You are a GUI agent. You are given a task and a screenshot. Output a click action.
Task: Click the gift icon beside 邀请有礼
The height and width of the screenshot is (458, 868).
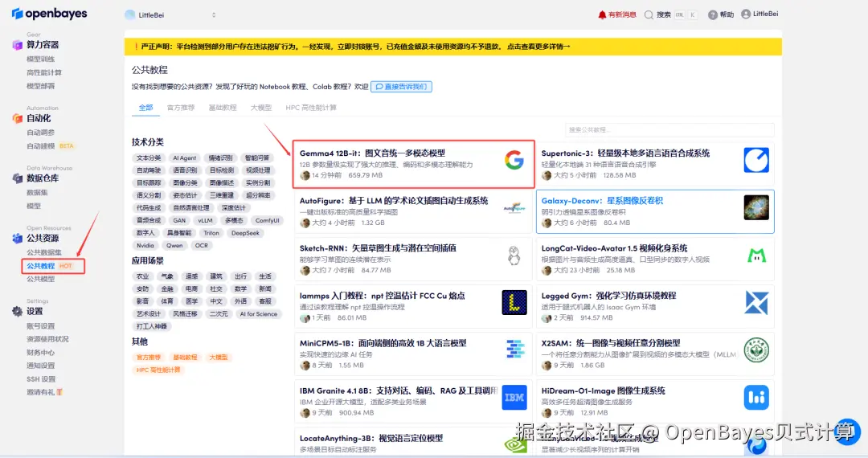tap(59, 392)
